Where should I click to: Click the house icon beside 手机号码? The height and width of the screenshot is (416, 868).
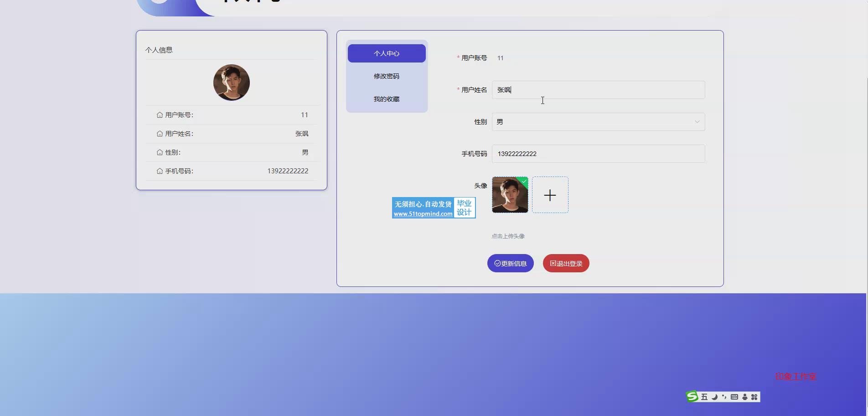(160, 171)
